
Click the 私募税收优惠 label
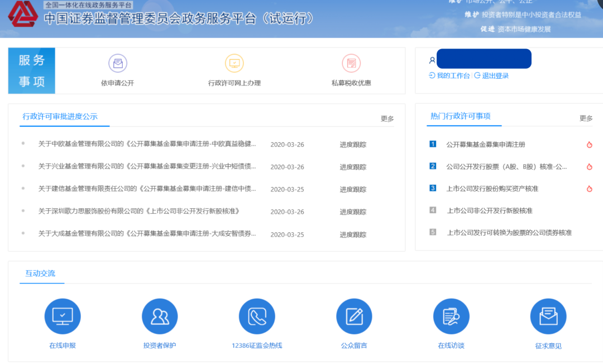pos(351,83)
